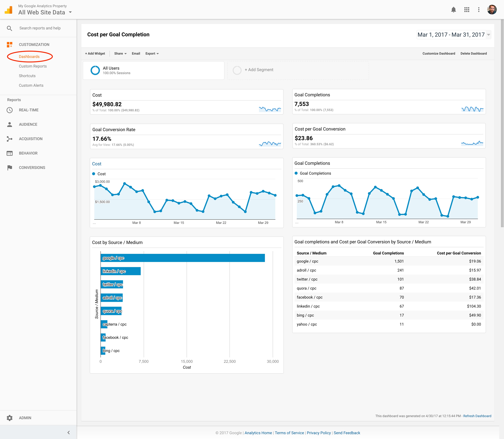Image resolution: width=504 pixels, height=439 pixels.
Task: Click the Cost per Goal Conversion column header
Action: coord(459,253)
